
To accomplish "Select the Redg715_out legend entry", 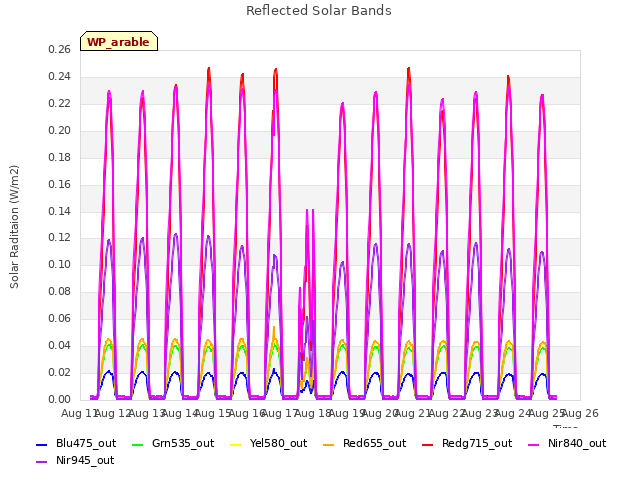I will click(x=467, y=443).
